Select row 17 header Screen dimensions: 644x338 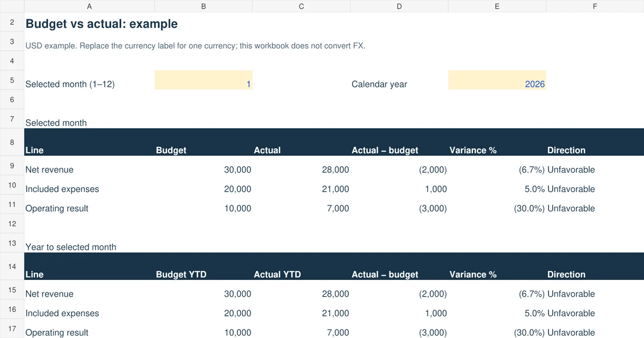pos(12,328)
